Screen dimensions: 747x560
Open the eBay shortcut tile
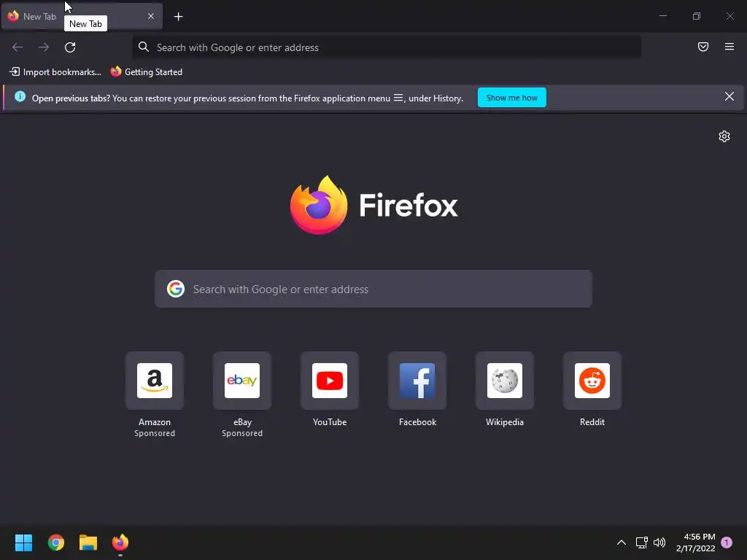pyautogui.click(x=242, y=381)
